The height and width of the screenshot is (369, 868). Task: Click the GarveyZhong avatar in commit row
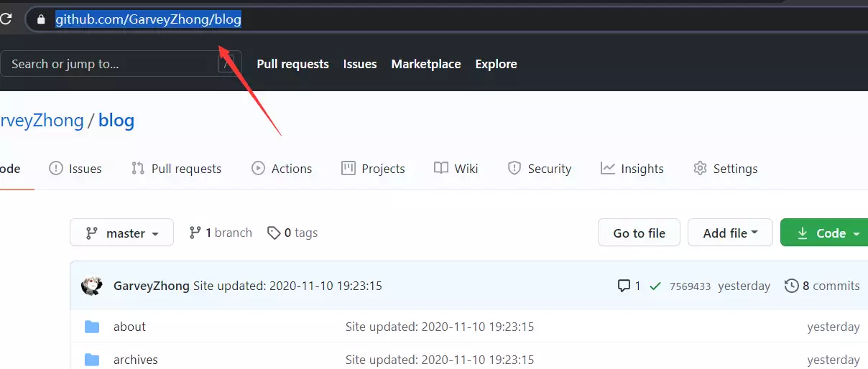tap(92, 286)
